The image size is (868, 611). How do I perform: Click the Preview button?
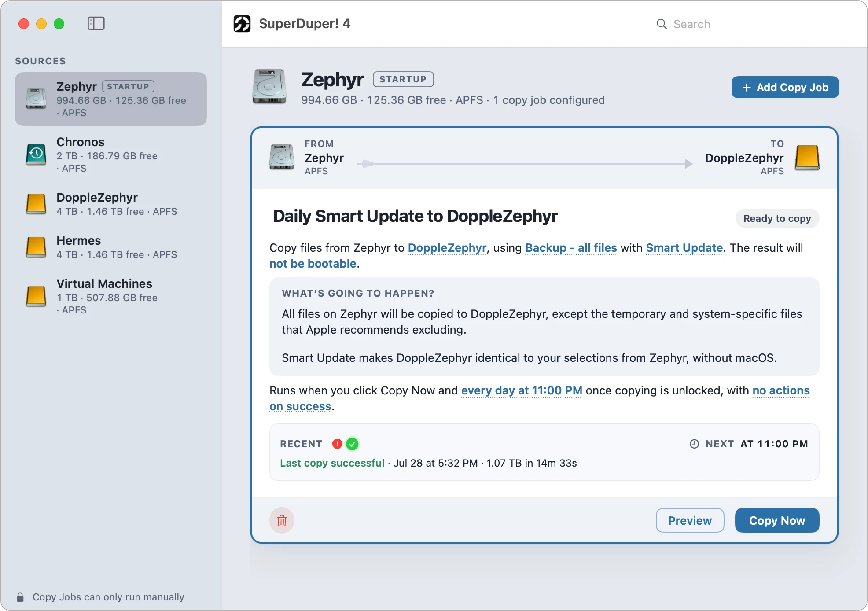(x=690, y=520)
